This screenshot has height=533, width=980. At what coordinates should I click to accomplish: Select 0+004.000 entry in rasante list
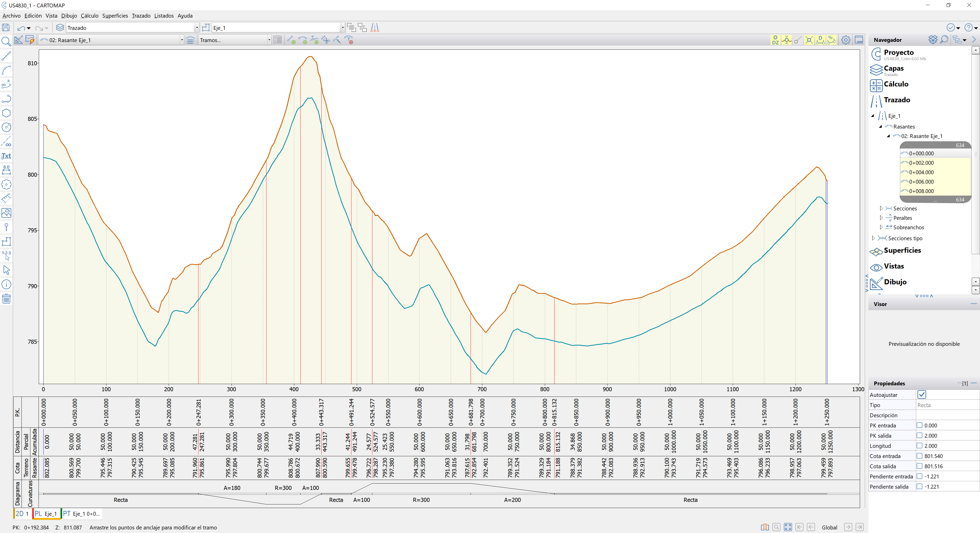(921, 172)
